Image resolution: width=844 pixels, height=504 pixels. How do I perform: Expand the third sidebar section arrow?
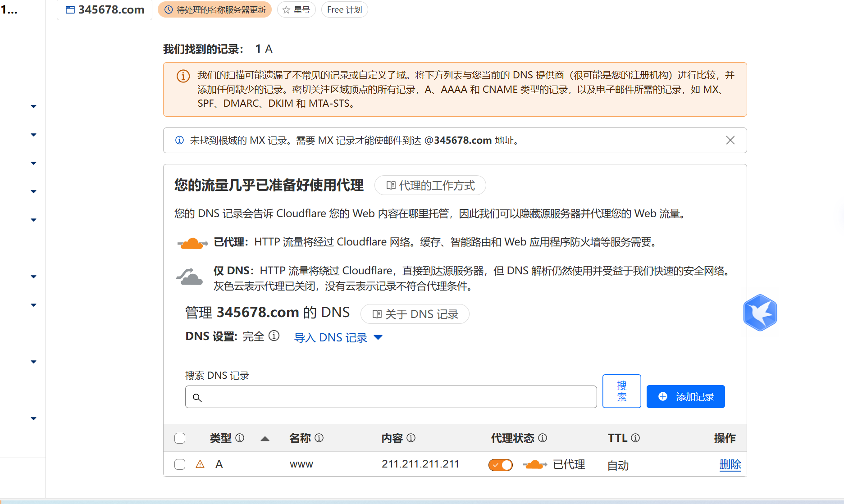tap(33, 163)
